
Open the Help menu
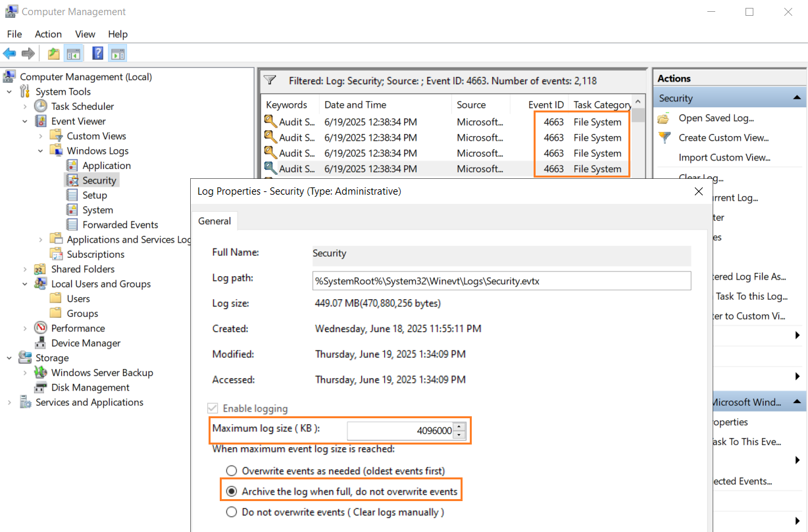(x=118, y=34)
